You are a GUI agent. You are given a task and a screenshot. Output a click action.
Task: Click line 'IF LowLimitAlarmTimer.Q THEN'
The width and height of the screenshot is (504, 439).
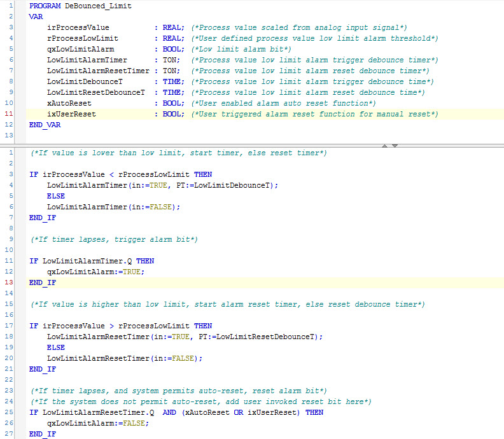coord(92,261)
